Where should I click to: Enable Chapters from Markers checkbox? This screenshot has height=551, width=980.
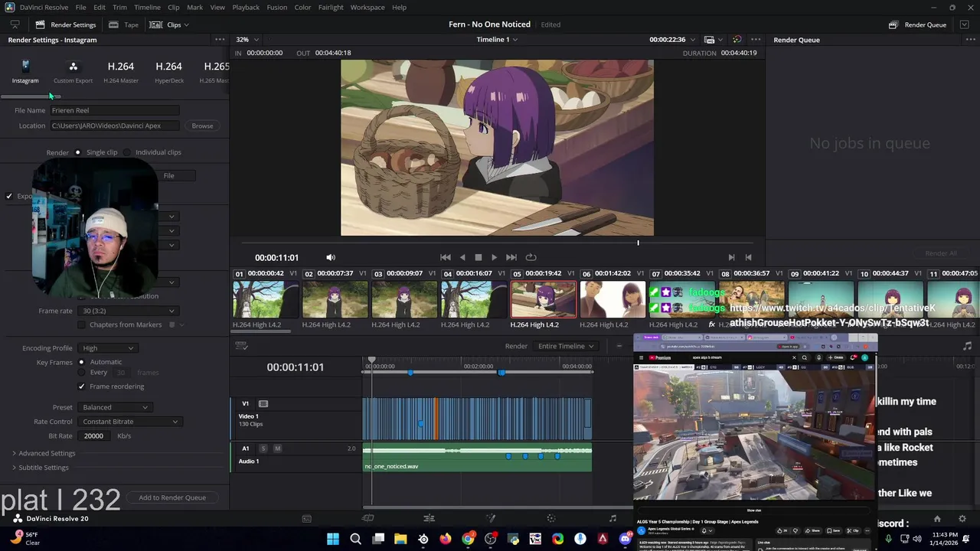[81, 324]
